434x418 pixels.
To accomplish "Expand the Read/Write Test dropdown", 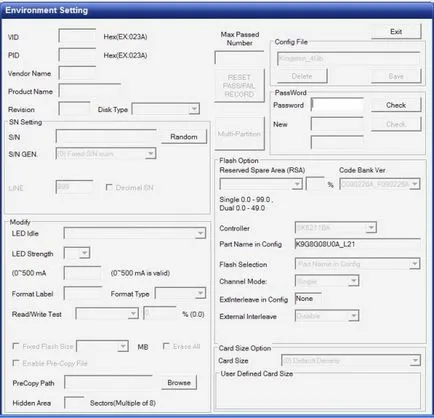I will click(107, 314).
